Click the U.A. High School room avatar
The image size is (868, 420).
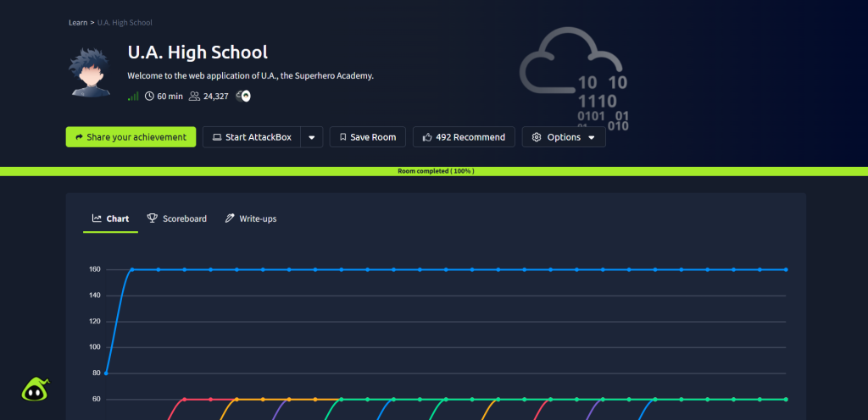(91, 71)
